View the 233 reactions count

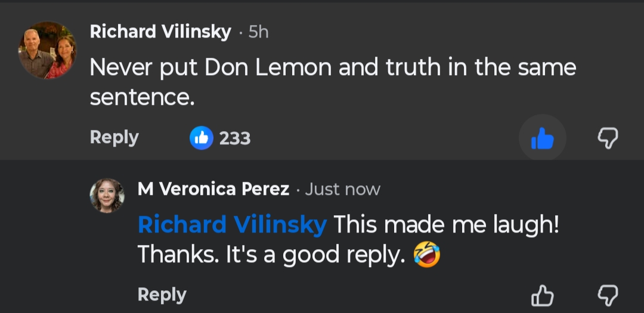point(235,138)
